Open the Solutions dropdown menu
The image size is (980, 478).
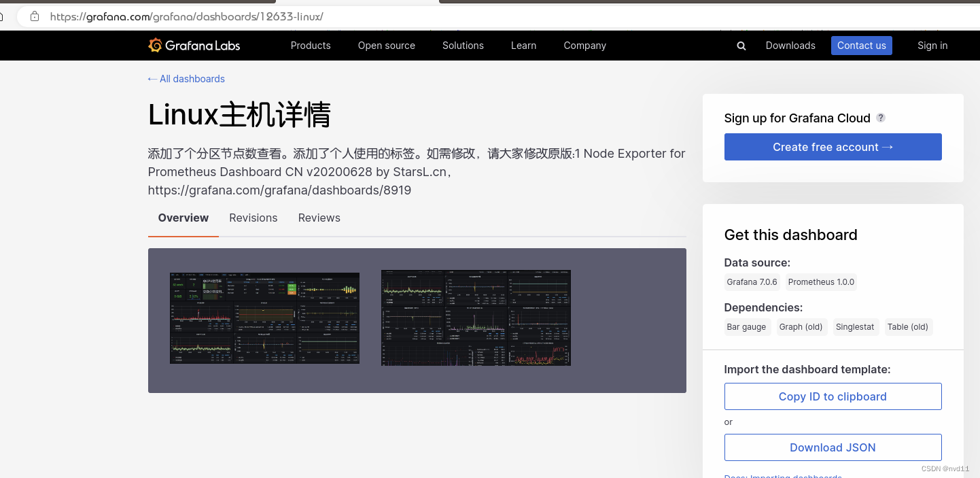tap(463, 46)
